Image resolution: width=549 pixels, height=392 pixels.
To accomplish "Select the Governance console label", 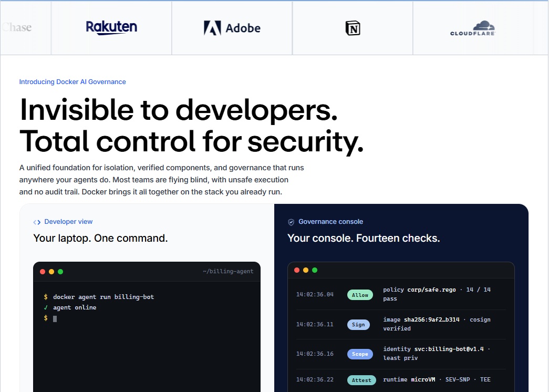I will coord(330,221).
